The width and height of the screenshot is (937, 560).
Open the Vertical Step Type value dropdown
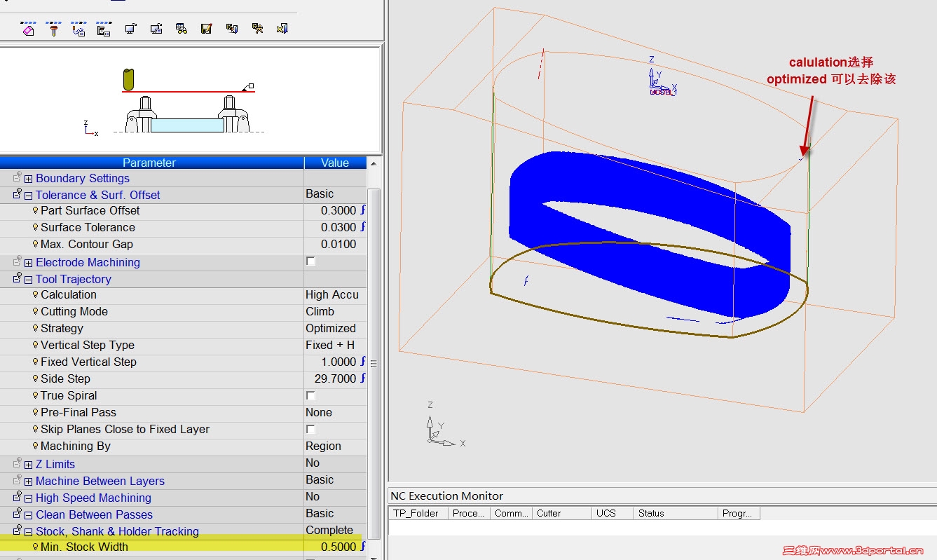click(x=336, y=346)
